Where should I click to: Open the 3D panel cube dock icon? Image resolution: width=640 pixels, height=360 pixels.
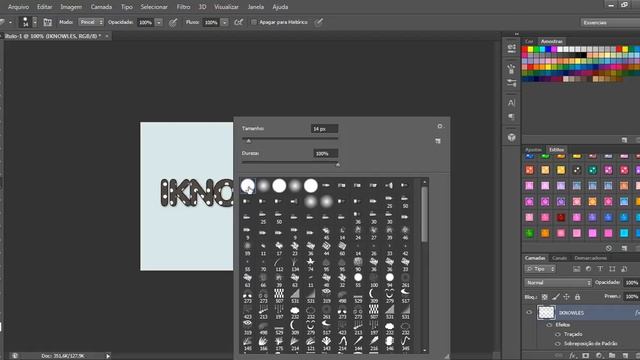coord(511,137)
